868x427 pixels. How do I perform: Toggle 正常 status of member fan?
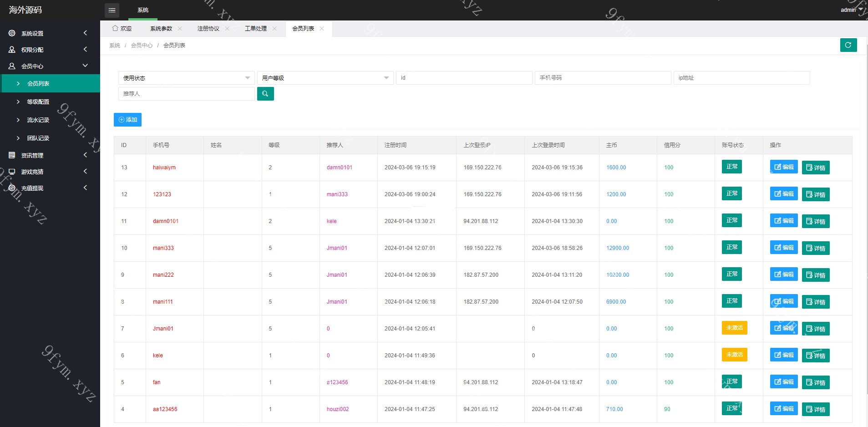pos(732,381)
